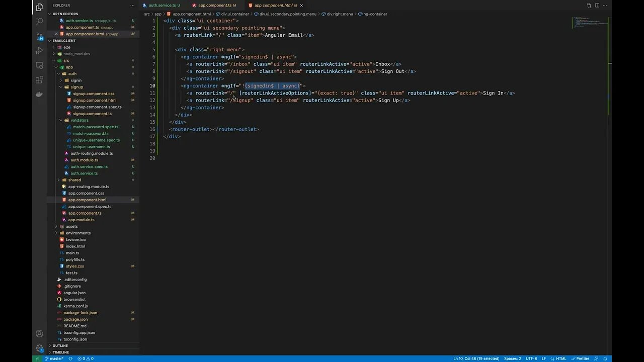This screenshot has width=644, height=362.
Task: Collapse the signup folder
Action: click(x=76, y=87)
